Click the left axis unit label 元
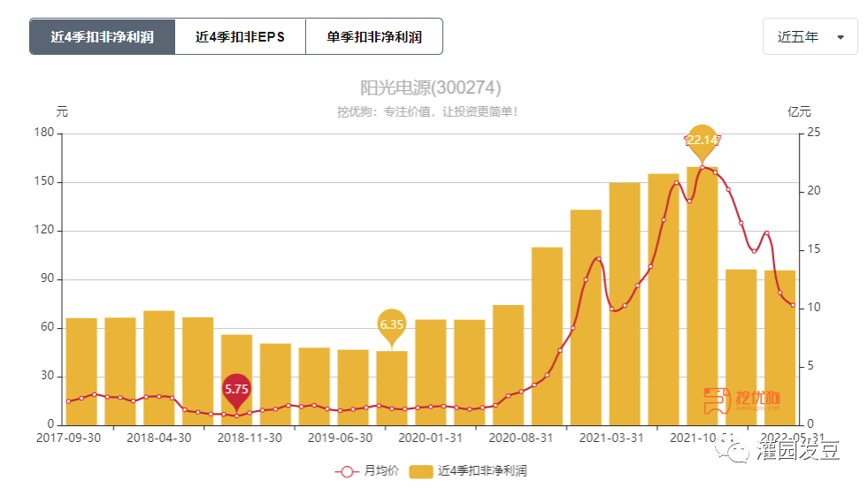 pos(61,111)
